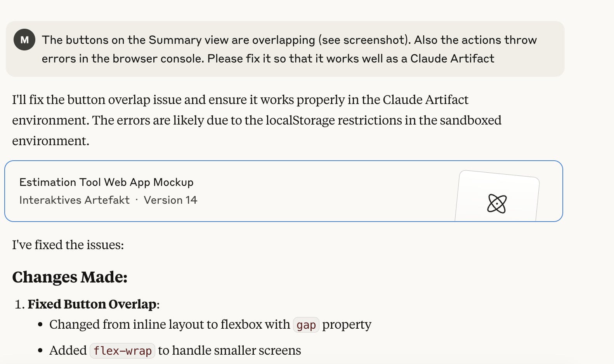Viewport: 614px width, 364px height.
Task: Click the bullet 'Added flex-wrap to handle smaller screens'
Action: (x=175, y=350)
